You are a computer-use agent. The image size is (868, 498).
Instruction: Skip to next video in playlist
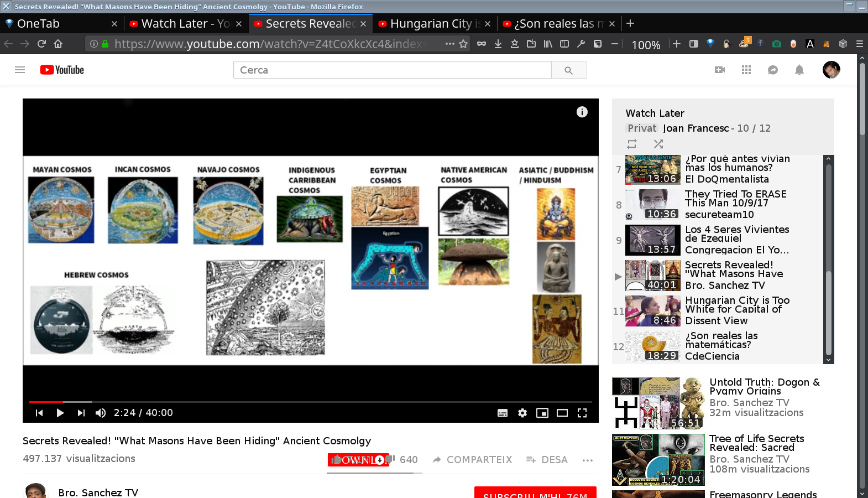point(81,413)
